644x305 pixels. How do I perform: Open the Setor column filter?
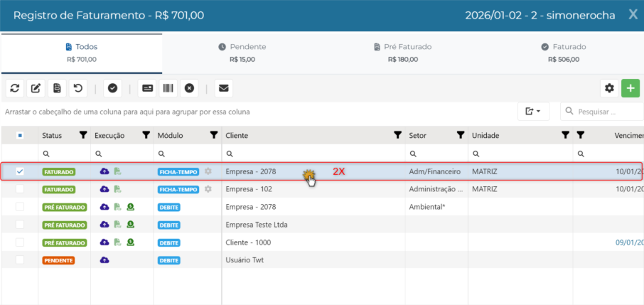point(461,135)
